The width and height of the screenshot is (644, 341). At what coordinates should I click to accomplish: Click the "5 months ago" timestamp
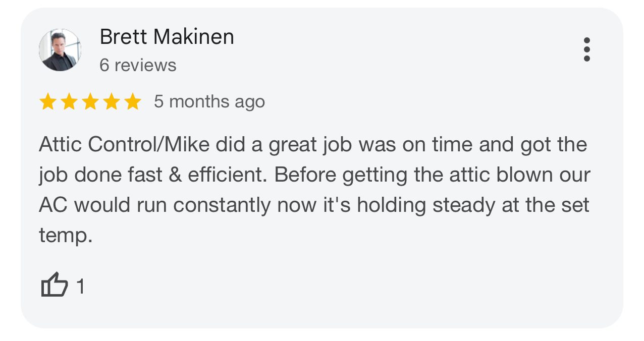coord(209,102)
